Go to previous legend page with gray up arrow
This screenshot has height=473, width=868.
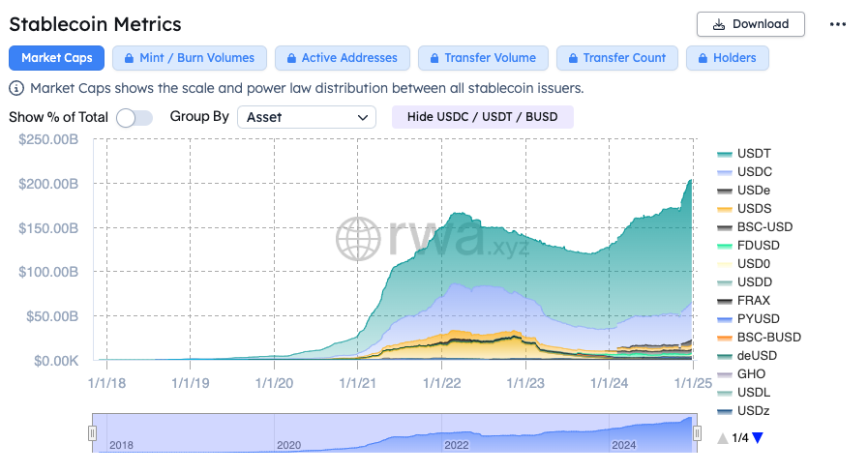click(x=723, y=439)
